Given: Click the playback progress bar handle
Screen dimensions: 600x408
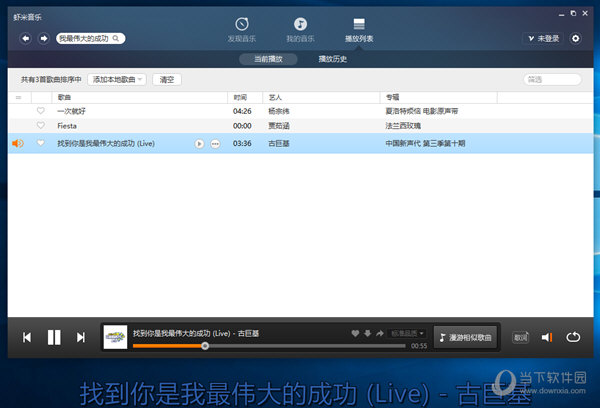Looking at the screenshot, I should point(205,346).
